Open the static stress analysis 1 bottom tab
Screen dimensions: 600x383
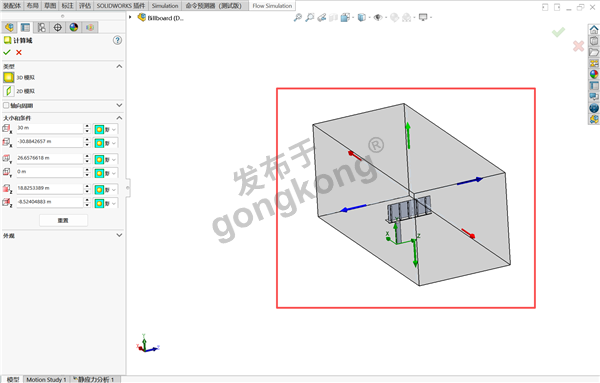click(94, 380)
